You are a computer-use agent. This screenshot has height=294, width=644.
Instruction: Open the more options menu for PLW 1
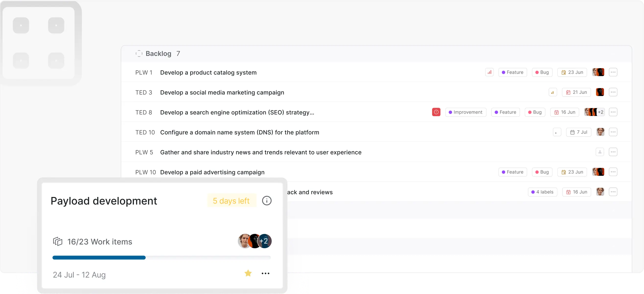[x=613, y=72]
